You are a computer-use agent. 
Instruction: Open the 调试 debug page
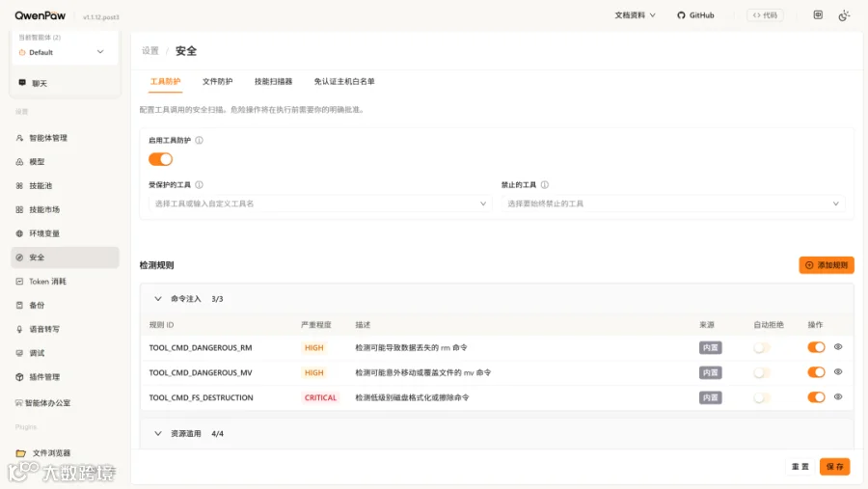tap(65, 353)
